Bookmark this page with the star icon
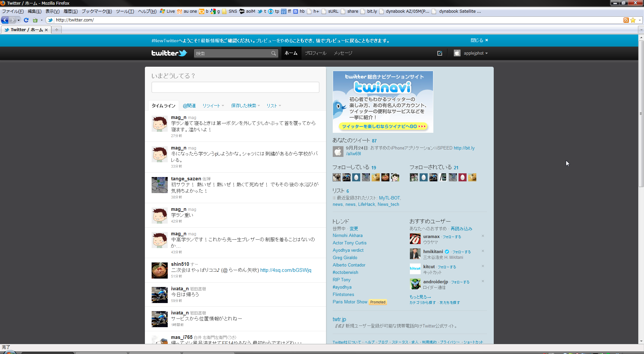 tap(633, 20)
